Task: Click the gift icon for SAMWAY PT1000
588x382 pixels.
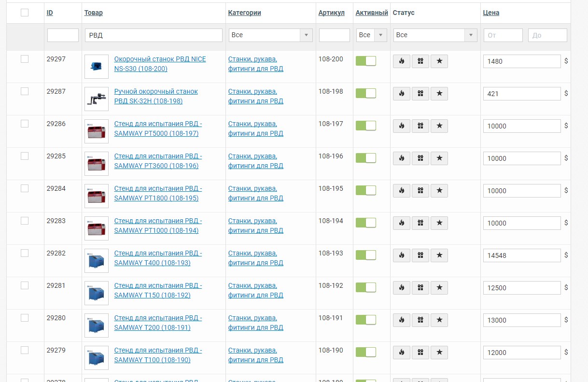Action: (x=420, y=223)
